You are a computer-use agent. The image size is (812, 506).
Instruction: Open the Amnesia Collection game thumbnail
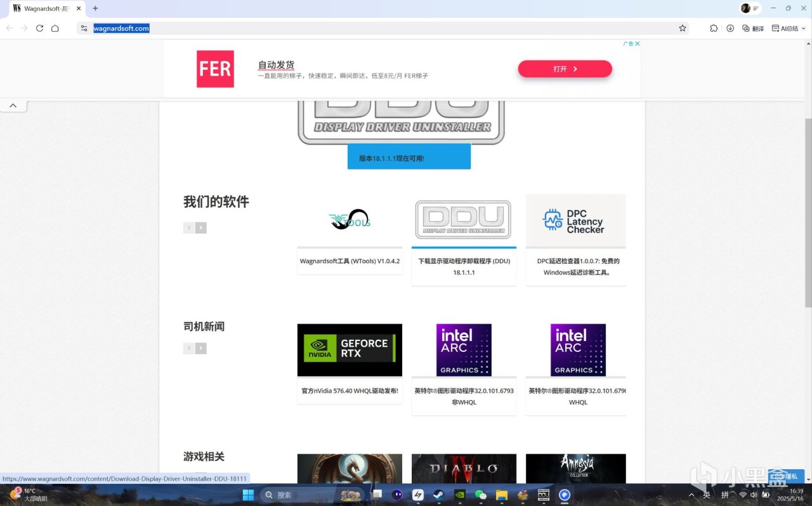(x=576, y=469)
